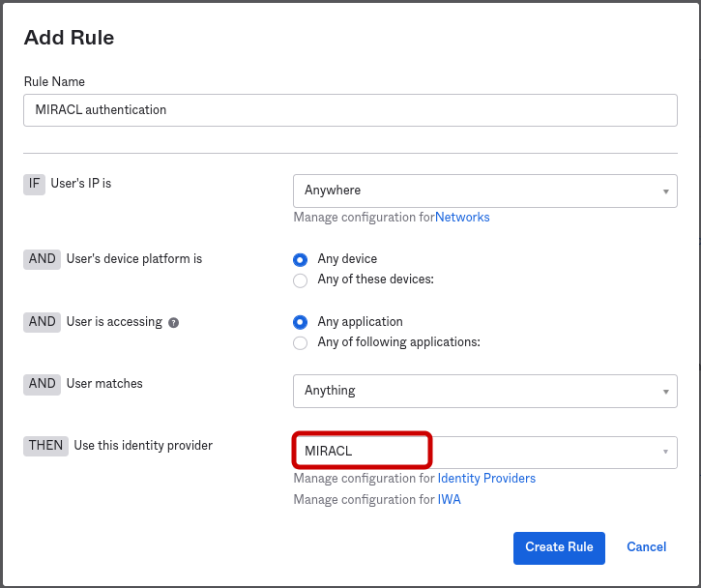Select the Any application radio button
701x588 pixels.
(300, 322)
